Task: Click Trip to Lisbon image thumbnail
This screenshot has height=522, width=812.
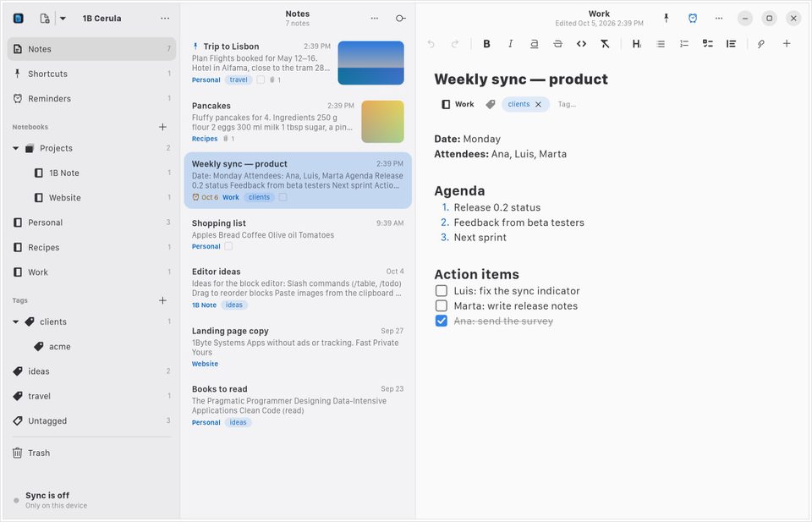Action: [x=370, y=63]
